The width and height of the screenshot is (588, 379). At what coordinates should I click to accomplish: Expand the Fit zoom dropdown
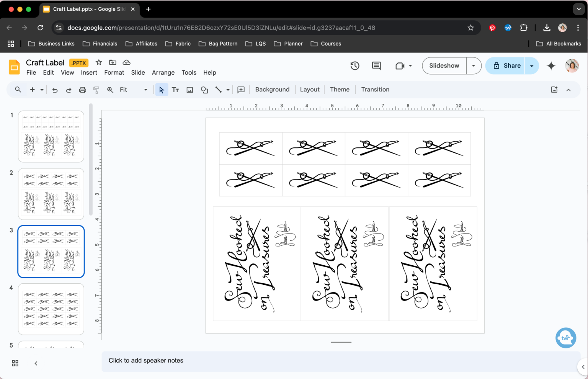click(145, 90)
